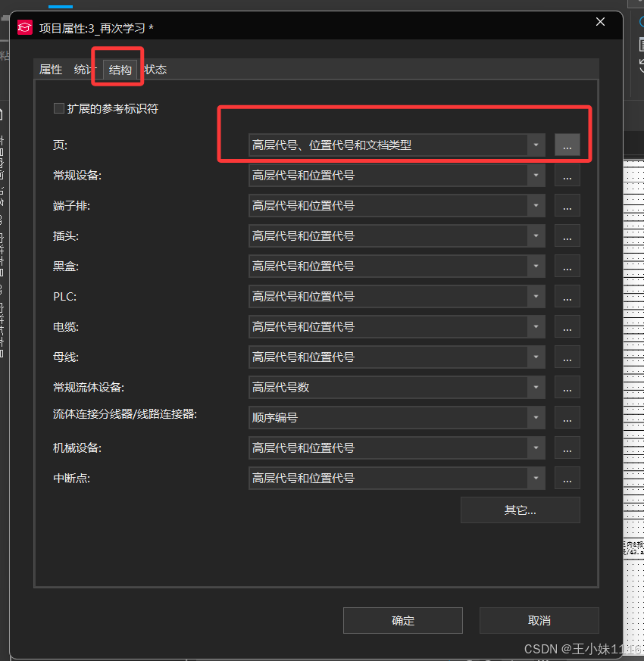Cancel the dialog via 取消
644x661 pixels.
[x=539, y=620]
